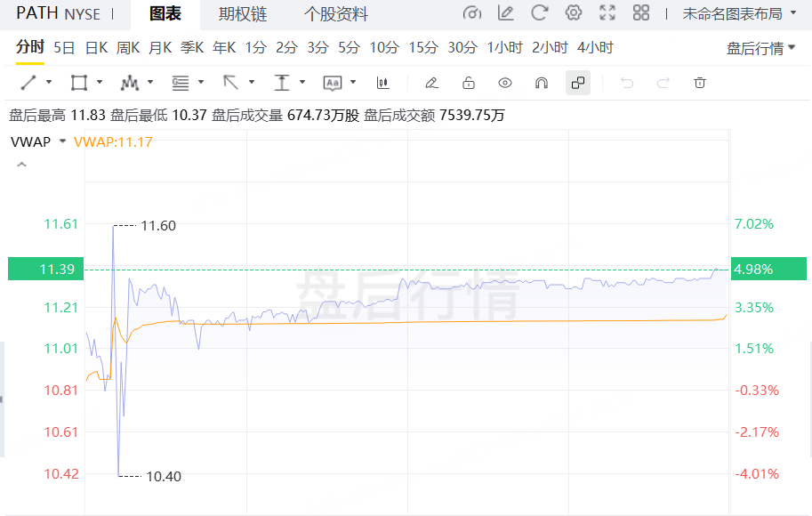The height and width of the screenshot is (516, 812).
Task: Select the pencil brush tool
Action: pyautogui.click(x=431, y=83)
